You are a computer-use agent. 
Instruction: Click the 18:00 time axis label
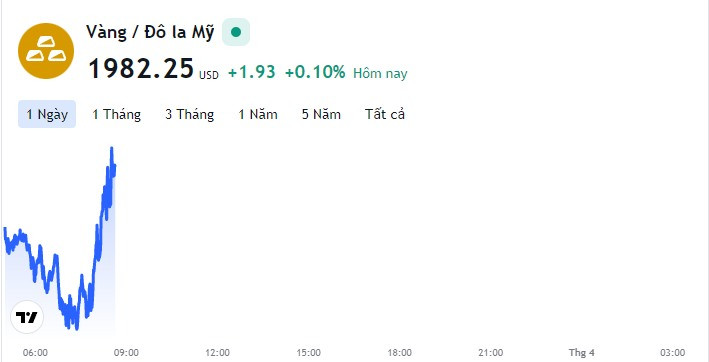click(x=400, y=353)
